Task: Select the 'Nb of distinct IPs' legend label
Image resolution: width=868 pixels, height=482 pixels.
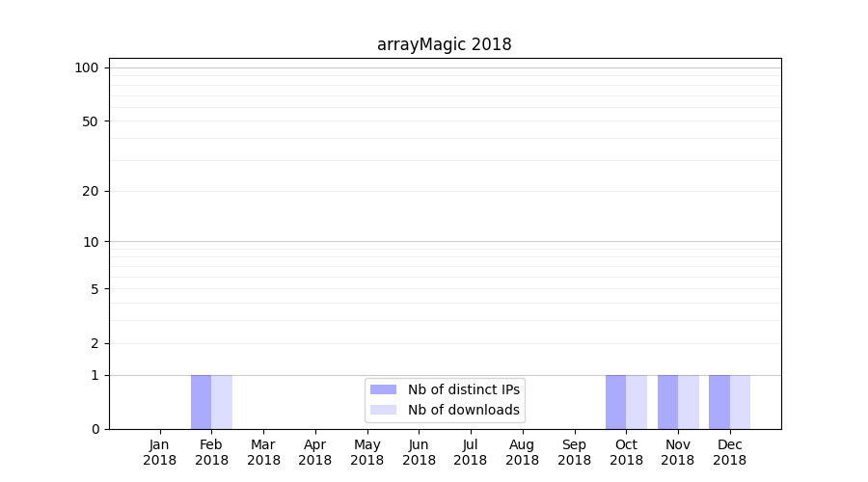Action: [x=463, y=389]
